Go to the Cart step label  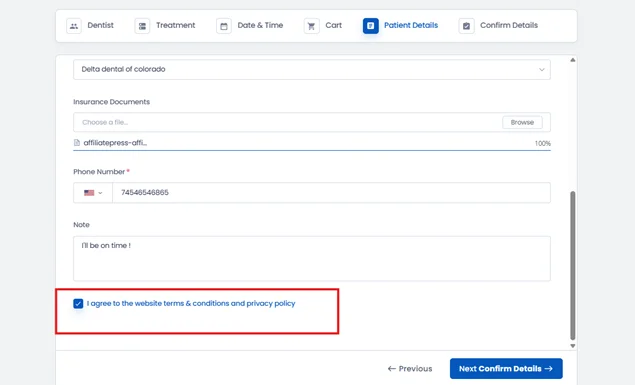(334, 25)
